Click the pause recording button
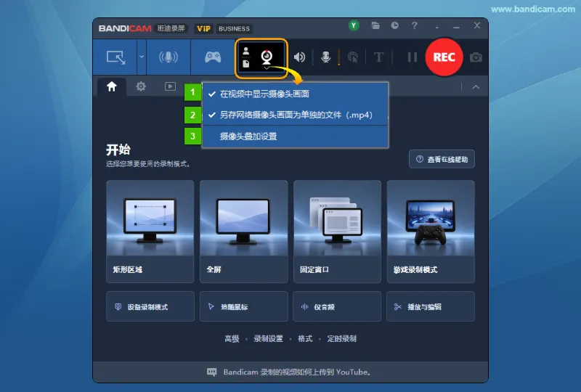Viewport: 581px width, 392px height. [x=412, y=57]
